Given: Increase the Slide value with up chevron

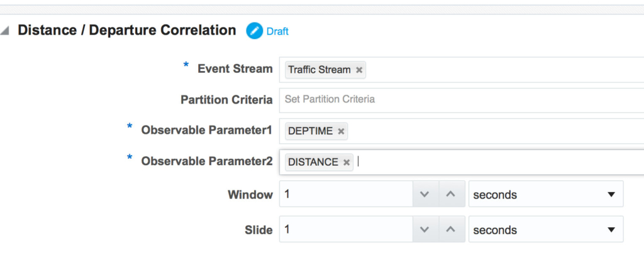Looking at the screenshot, I should coord(451,229).
